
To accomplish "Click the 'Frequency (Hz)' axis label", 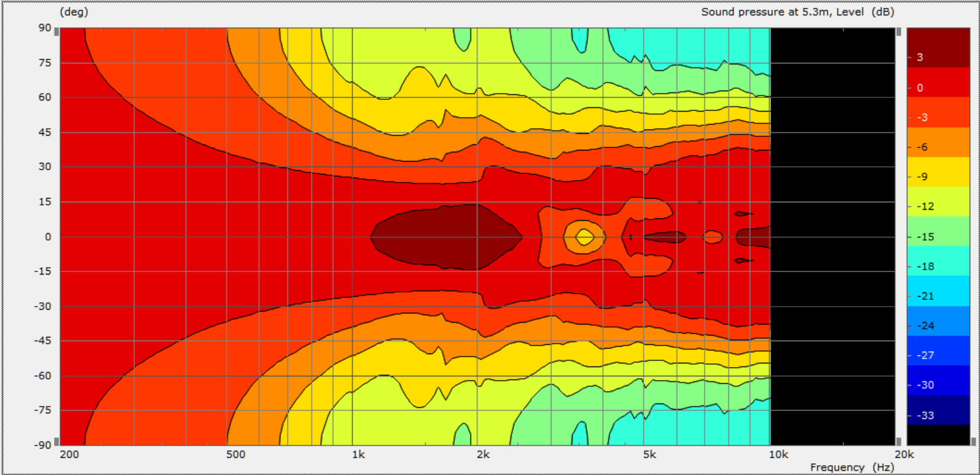I will point(852,467).
